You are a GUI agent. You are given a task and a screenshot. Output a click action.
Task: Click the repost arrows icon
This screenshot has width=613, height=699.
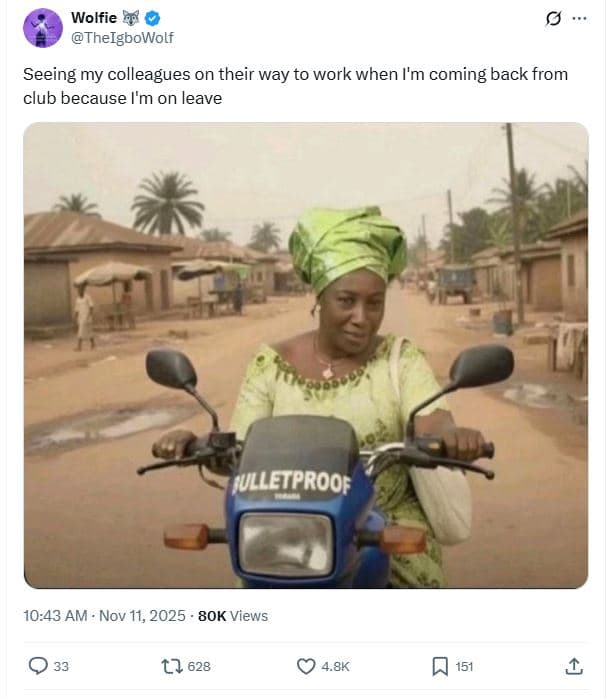coord(169,666)
